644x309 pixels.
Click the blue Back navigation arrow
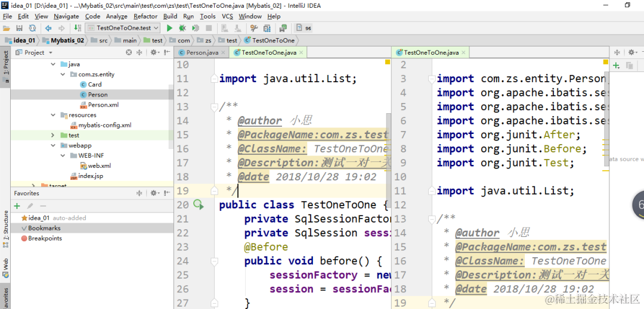point(48,28)
